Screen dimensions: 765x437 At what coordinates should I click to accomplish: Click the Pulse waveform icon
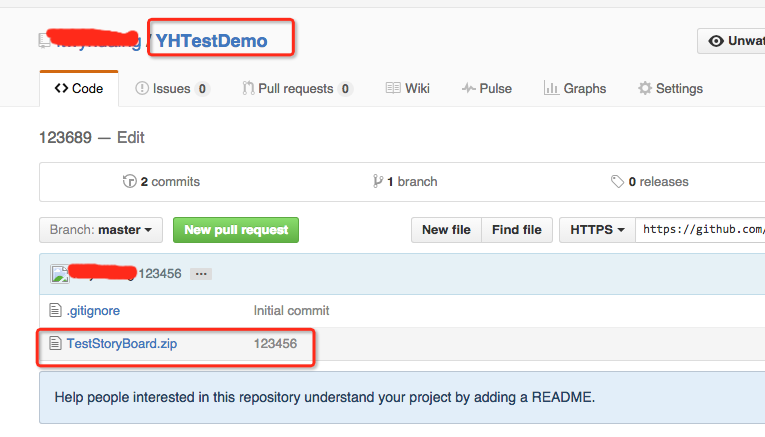click(469, 88)
